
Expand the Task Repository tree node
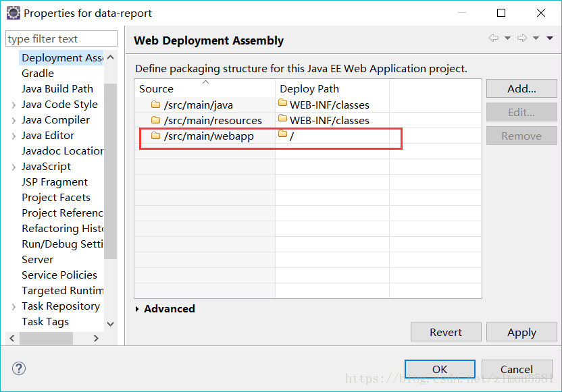click(14, 306)
